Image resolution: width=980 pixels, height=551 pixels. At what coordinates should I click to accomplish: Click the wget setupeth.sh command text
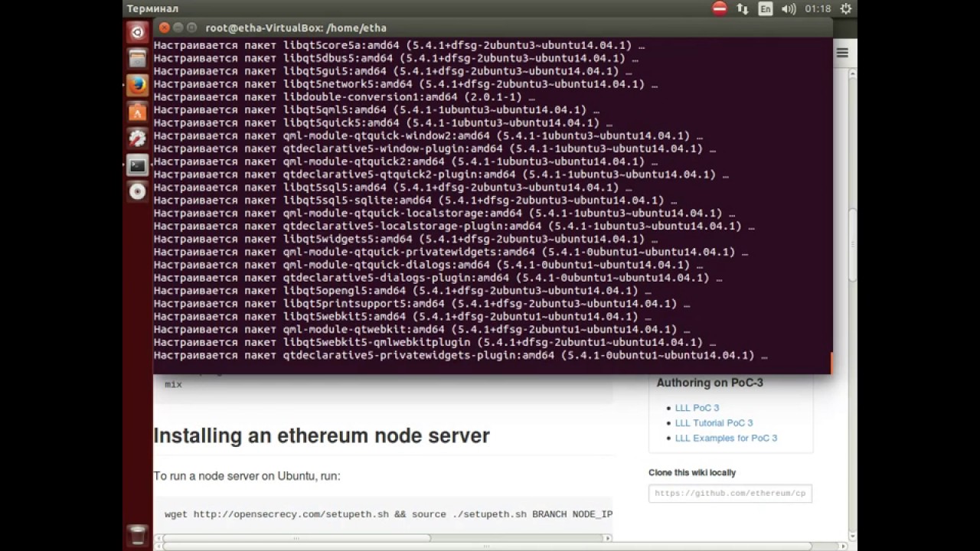pos(388,514)
